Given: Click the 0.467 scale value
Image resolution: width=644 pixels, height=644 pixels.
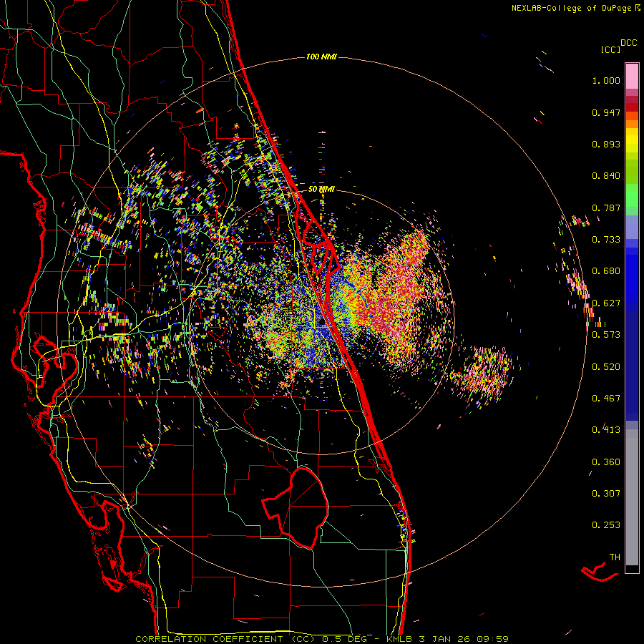Looking at the screenshot, I should tap(606, 398).
